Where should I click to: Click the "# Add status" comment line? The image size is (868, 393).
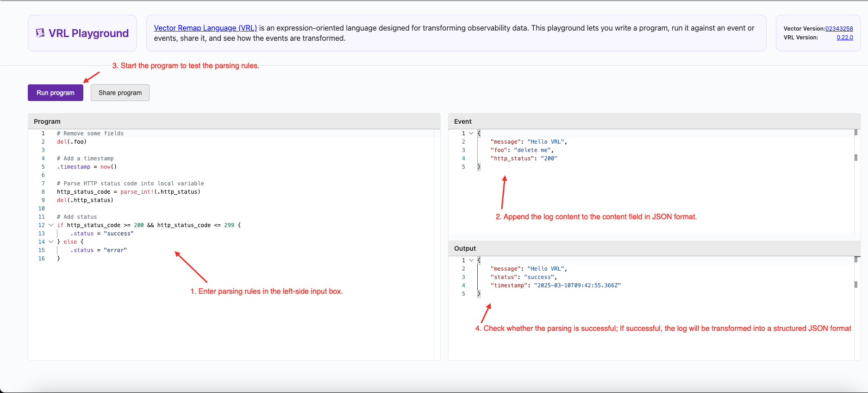coord(77,217)
